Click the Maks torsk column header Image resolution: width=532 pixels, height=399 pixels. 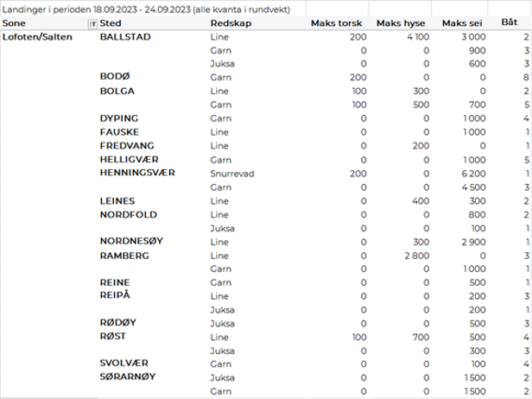coord(338,22)
